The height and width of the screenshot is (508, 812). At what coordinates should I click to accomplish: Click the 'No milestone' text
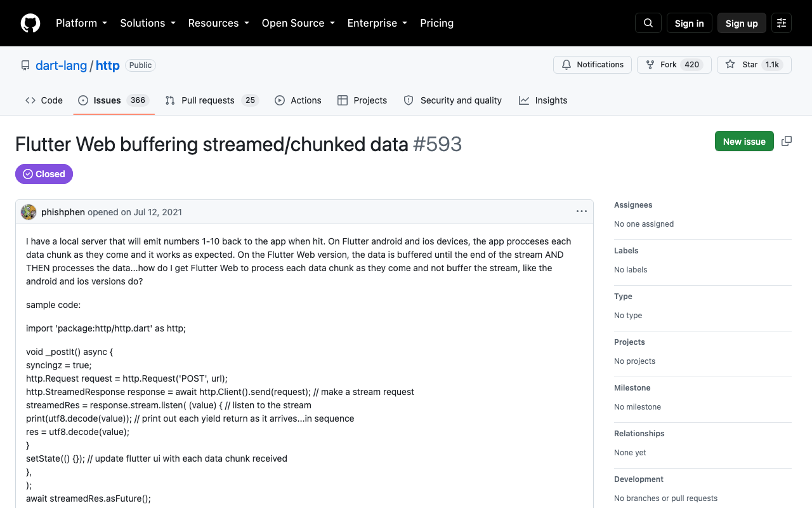638,406
